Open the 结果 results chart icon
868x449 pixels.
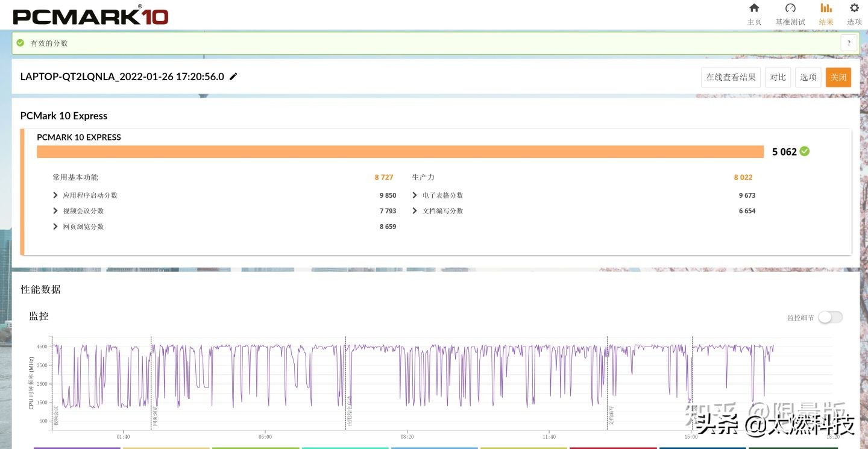tap(826, 8)
